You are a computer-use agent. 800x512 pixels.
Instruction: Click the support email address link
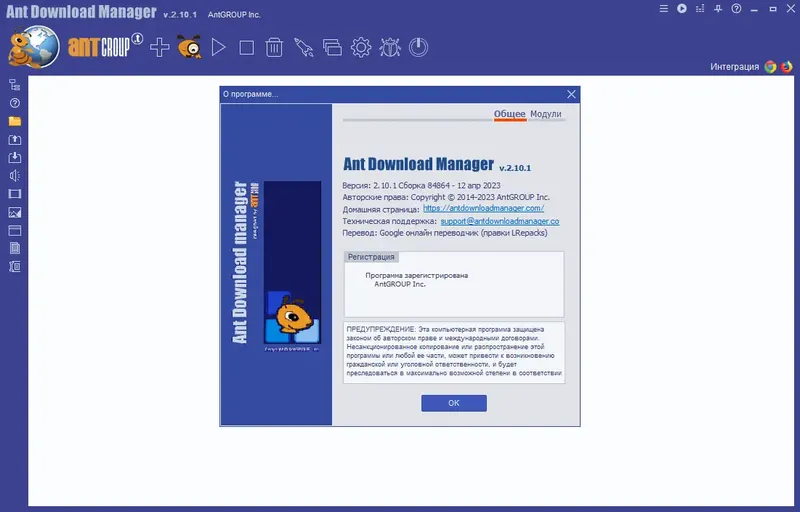pos(500,221)
